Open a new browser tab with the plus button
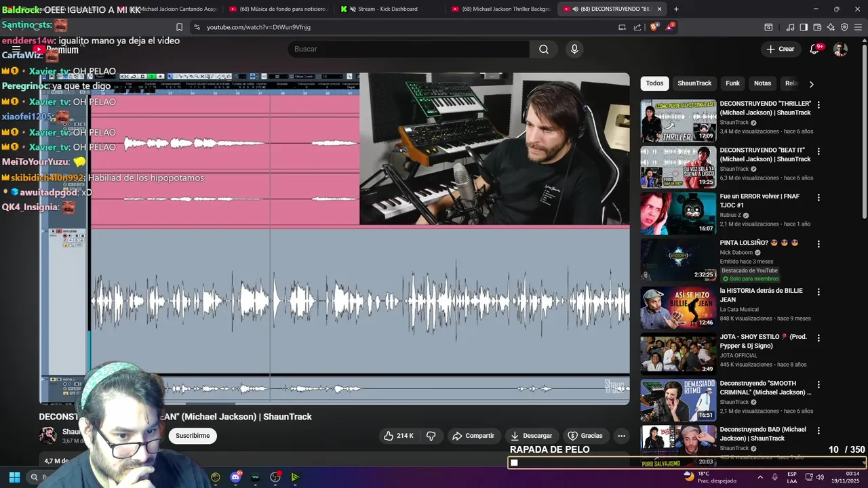The width and height of the screenshot is (868, 488). (676, 9)
